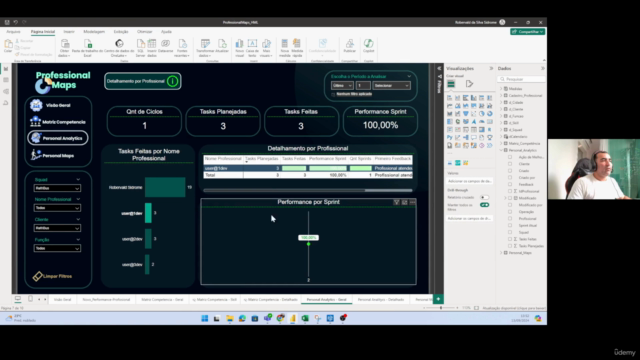The width and height of the screenshot is (640, 360).
Task: Click the period number input field
Action: click(363, 86)
